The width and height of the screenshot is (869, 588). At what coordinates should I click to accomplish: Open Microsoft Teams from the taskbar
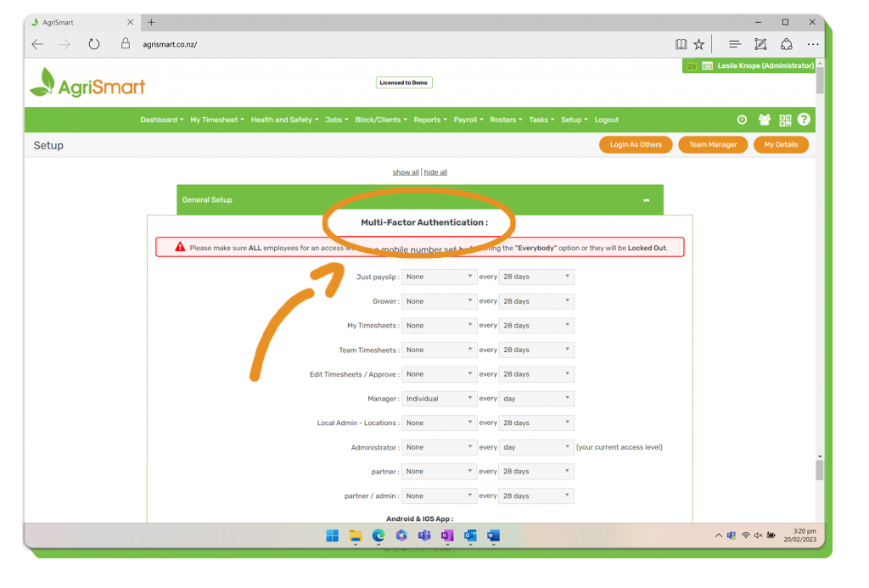[423, 535]
